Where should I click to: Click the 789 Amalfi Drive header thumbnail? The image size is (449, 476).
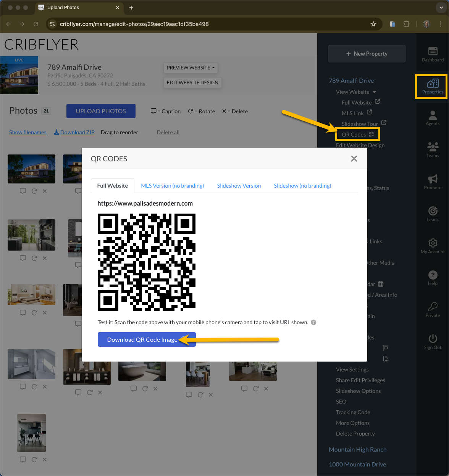click(19, 75)
